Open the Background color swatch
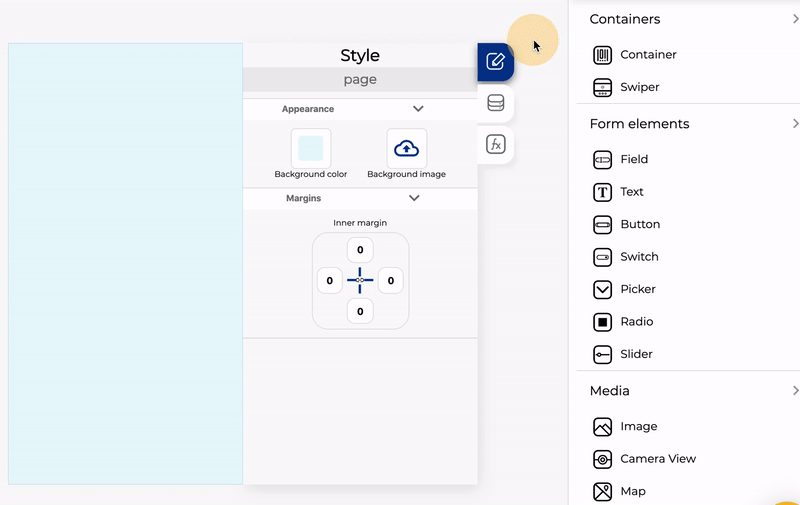Image resolution: width=800 pixels, height=505 pixels. 311,148
